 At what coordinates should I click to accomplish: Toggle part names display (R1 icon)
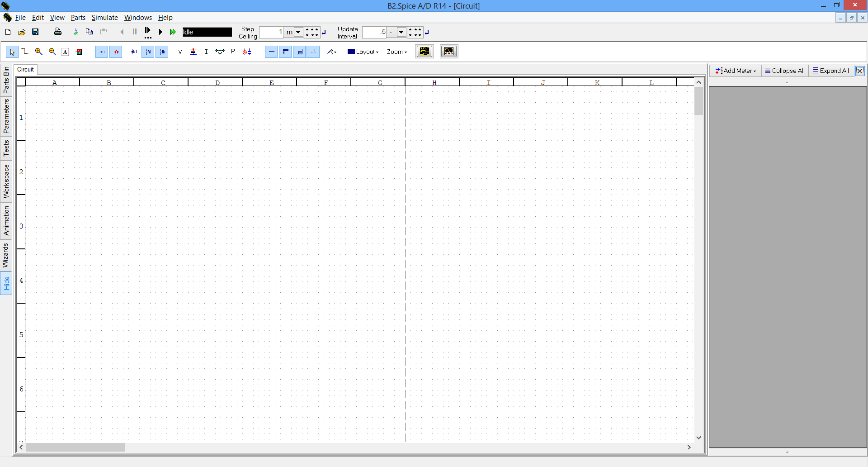[148, 52]
